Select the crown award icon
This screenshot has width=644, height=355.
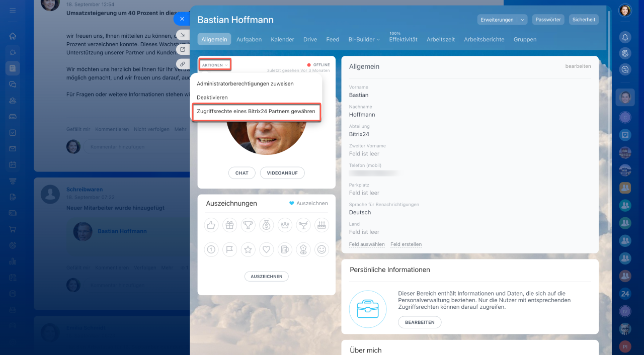(x=285, y=225)
